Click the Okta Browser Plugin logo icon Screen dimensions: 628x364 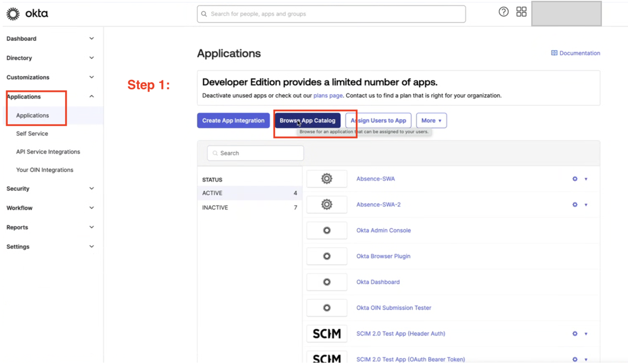(x=326, y=256)
